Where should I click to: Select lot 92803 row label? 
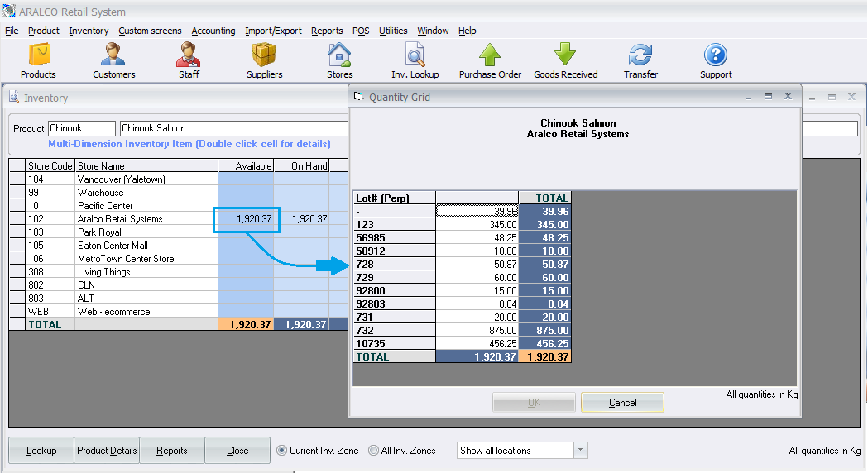click(x=394, y=304)
